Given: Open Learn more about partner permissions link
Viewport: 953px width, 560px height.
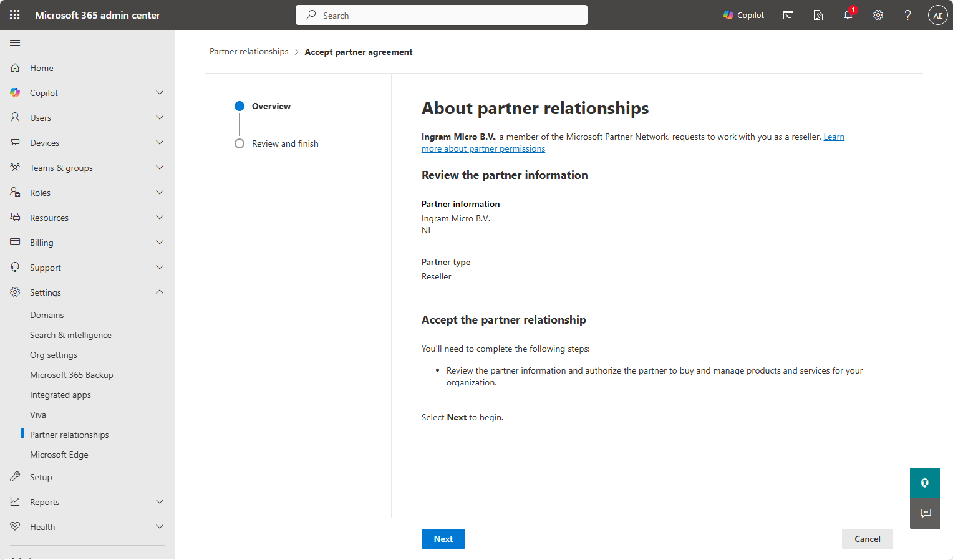Looking at the screenshot, I should click(483, 148).
